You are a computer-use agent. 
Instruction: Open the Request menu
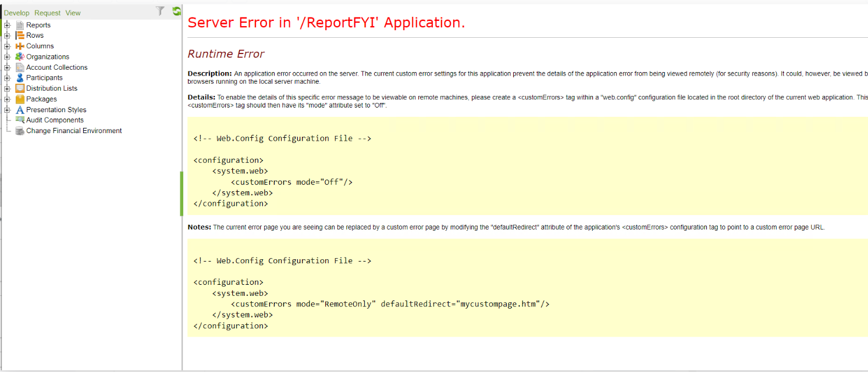(x=48, y=13)
